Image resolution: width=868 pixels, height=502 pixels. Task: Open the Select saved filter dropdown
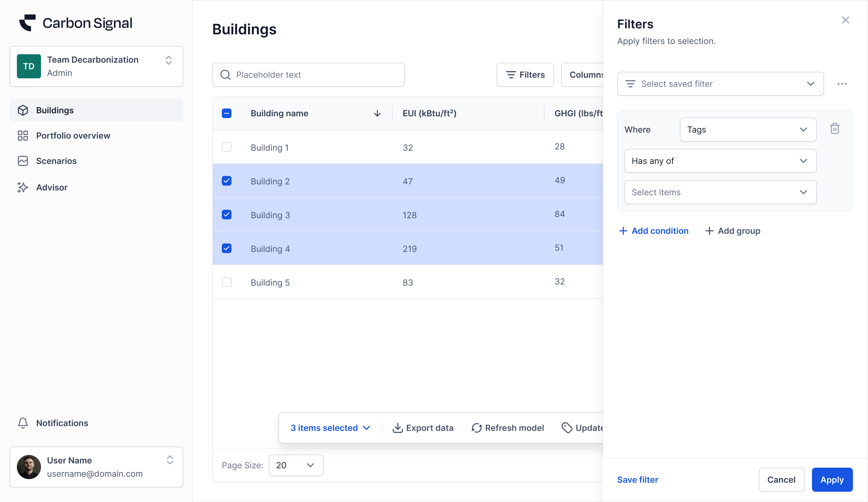720,84
